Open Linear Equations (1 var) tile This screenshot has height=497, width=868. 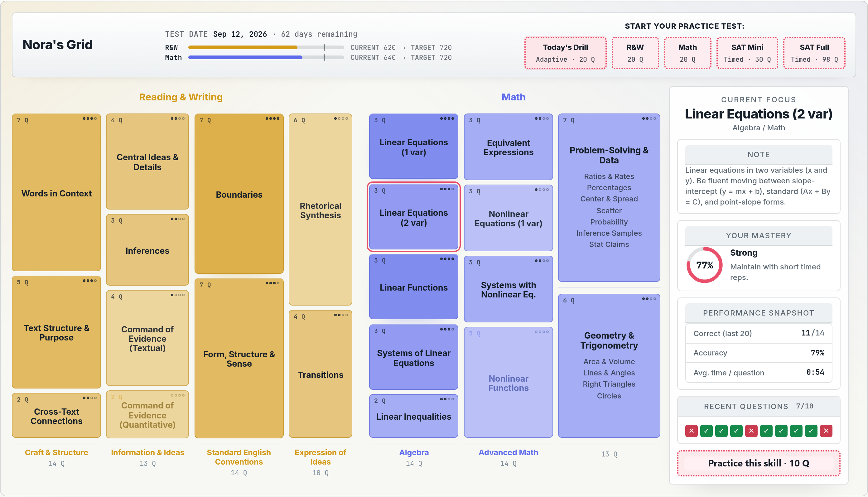(413, 147)
